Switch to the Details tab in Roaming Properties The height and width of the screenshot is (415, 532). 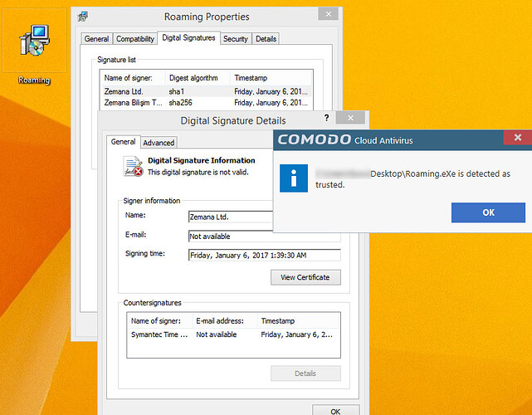[x=266, y=39]
